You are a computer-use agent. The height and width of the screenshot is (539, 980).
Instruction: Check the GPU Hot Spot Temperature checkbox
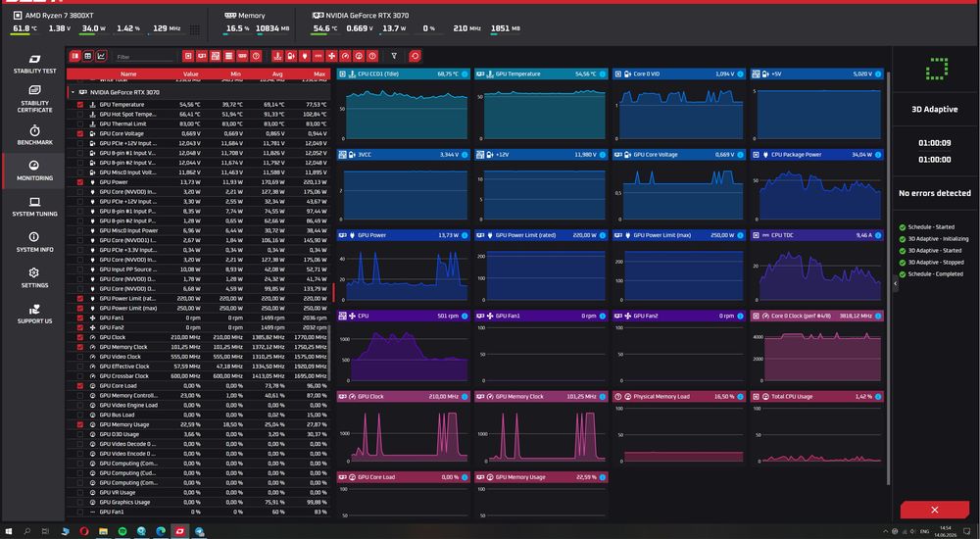click(80, 115)
